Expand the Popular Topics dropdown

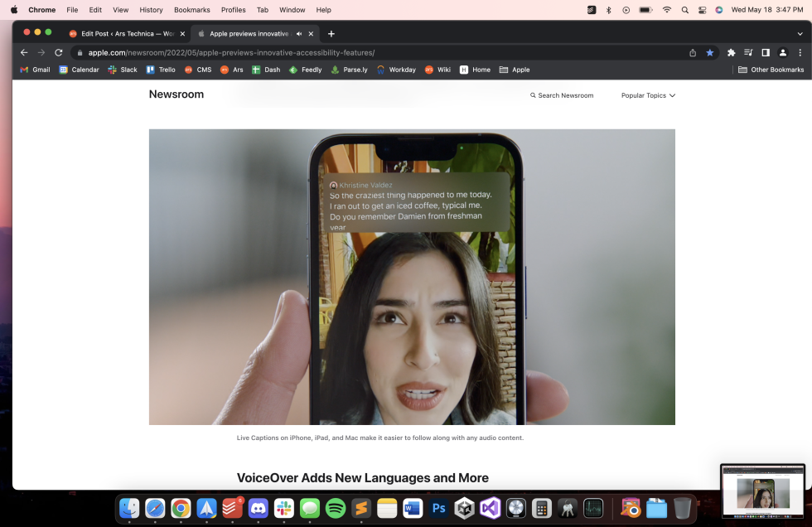[649, 95]
